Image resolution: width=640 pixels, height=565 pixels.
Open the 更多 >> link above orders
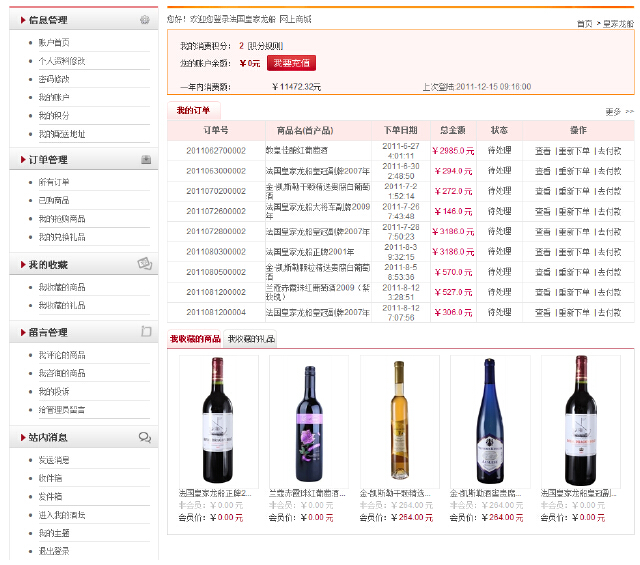point(618,112)
